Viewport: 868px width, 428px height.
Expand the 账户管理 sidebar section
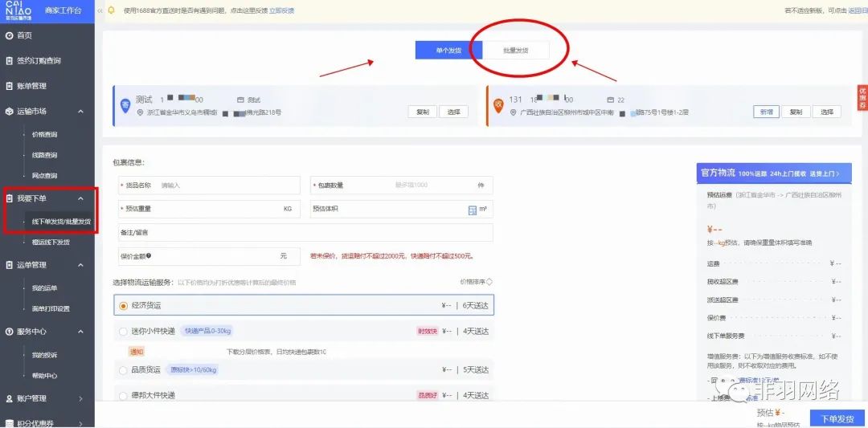(80, 398)
